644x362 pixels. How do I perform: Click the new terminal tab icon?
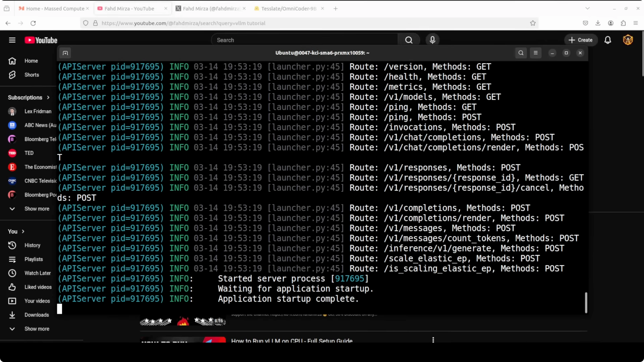[x=65, y=53]
